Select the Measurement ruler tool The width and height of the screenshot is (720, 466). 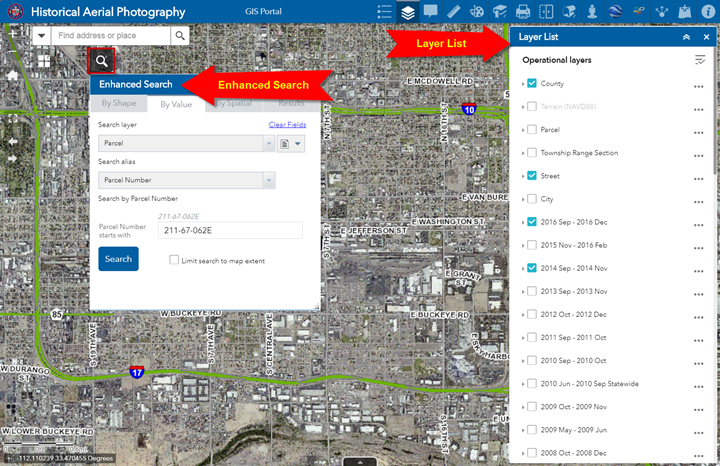click(454, 12)
